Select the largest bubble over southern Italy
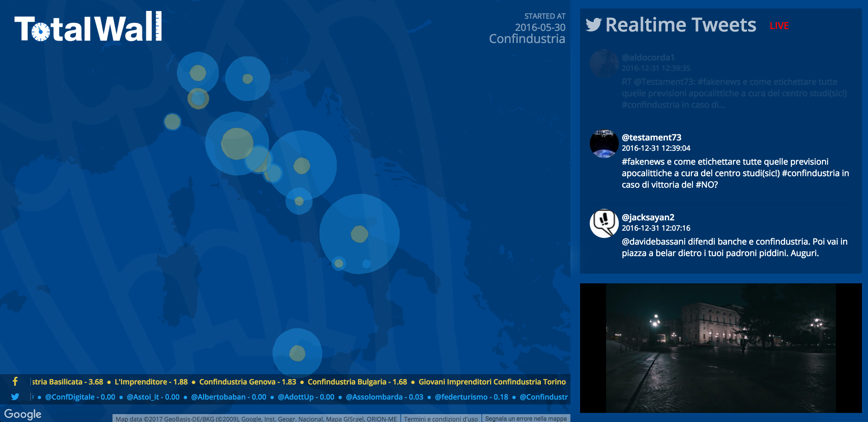Screen dimensions: 868x422 [360, 234]
